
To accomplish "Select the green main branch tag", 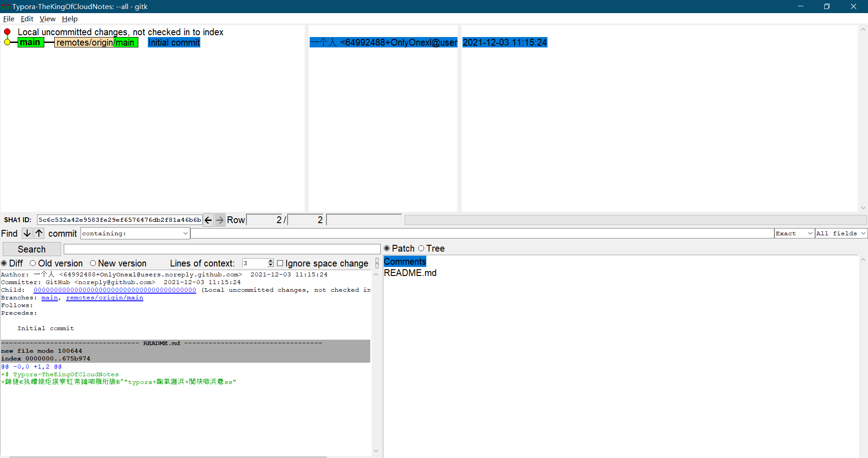I will tap(30, 42).
